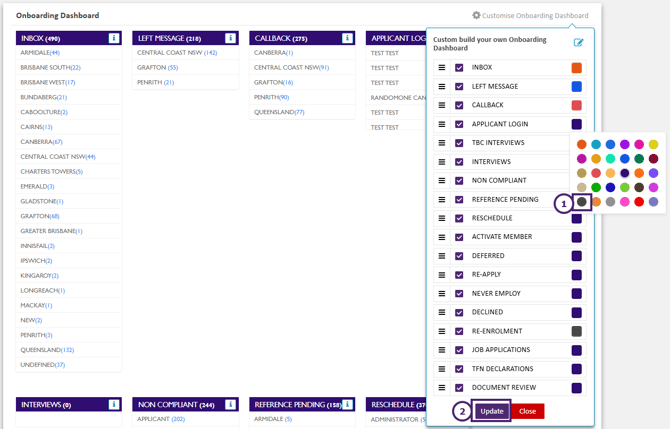Viewport: 670px width, 429px height.
Task: Select GRAFTON (55) in LEFT MESSAGE list
Action: (x=157, y=68)
